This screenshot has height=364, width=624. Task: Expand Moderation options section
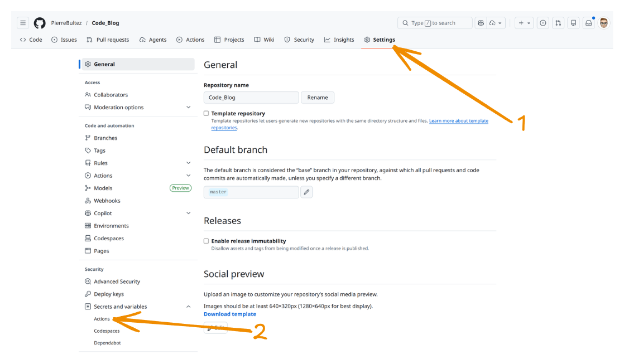point(188,107)
